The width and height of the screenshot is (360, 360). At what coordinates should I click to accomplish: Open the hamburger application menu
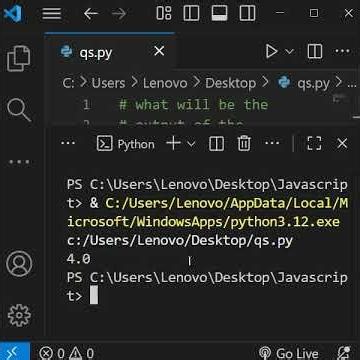pyautogui.click(x=52, y=14)
